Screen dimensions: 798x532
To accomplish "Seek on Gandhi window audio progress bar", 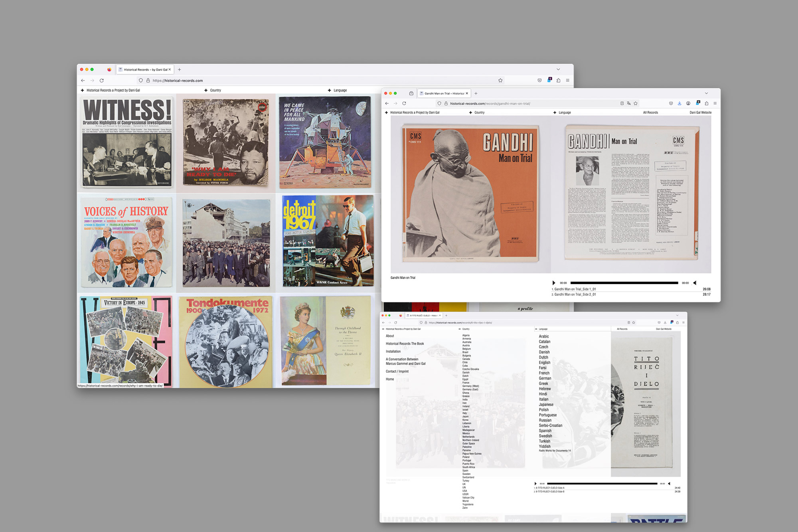I will coord(624,283).
